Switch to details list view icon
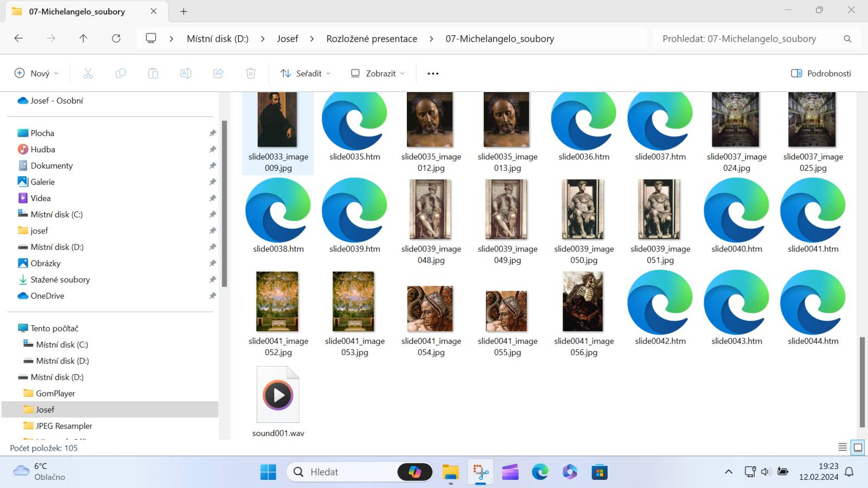The width and height of the screenshot is (868, 488). point(843,447)
